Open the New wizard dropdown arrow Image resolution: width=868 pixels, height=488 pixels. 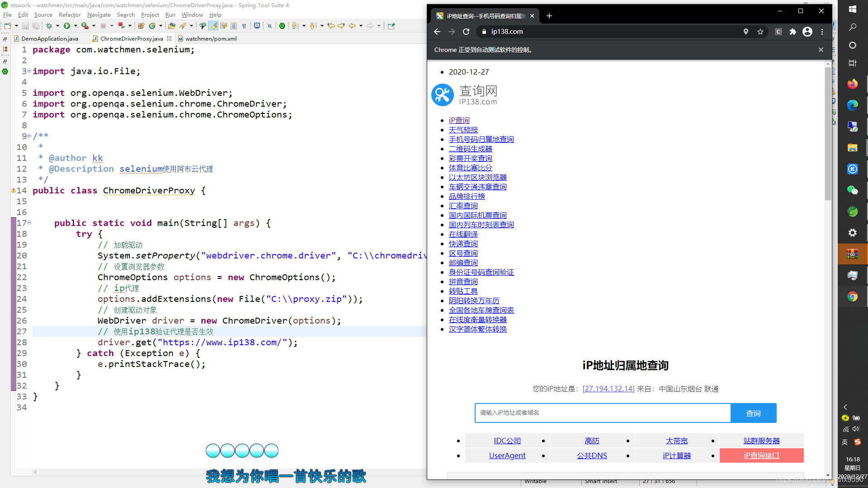tap(16, 26)
